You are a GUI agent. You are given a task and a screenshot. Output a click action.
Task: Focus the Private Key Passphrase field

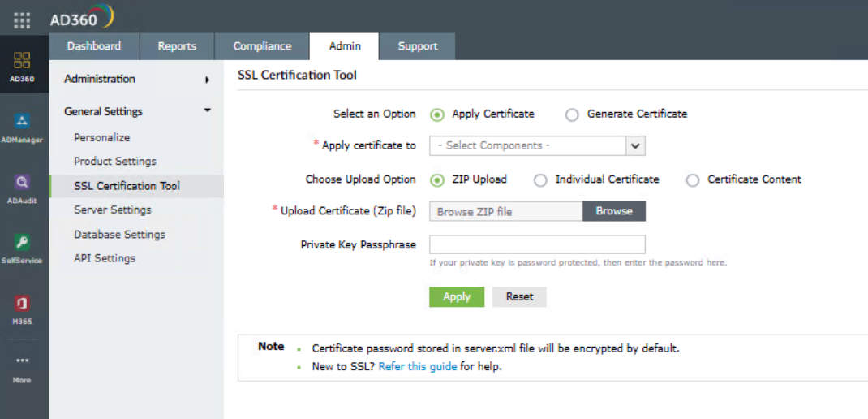tap(537, 244)
